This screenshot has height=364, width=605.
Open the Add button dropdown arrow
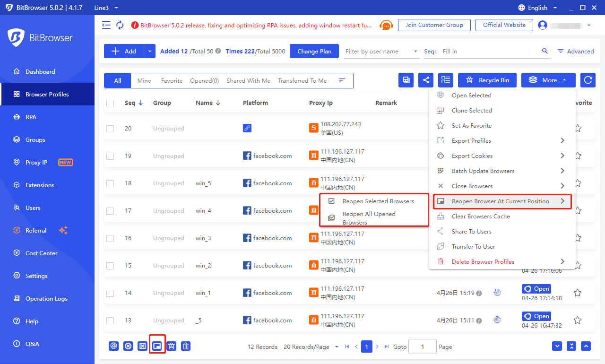149,51
